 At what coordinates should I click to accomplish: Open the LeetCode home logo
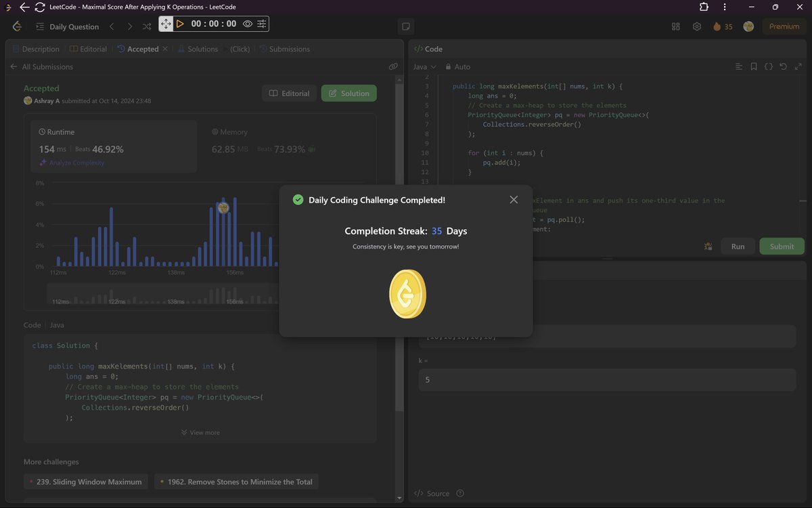coord(18,26)
